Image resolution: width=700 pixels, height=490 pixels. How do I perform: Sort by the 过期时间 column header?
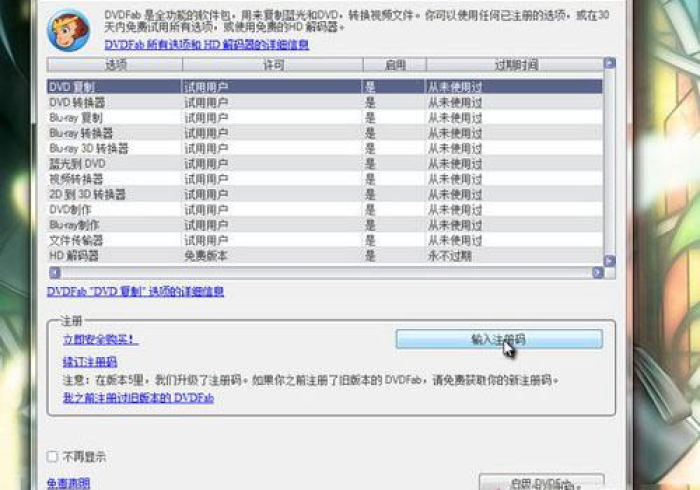(x=515, y=64)
